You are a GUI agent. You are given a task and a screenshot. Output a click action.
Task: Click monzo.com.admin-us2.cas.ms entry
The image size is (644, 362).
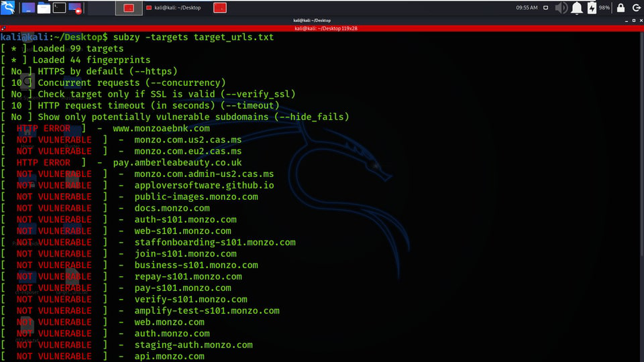[x=204, y=174]
